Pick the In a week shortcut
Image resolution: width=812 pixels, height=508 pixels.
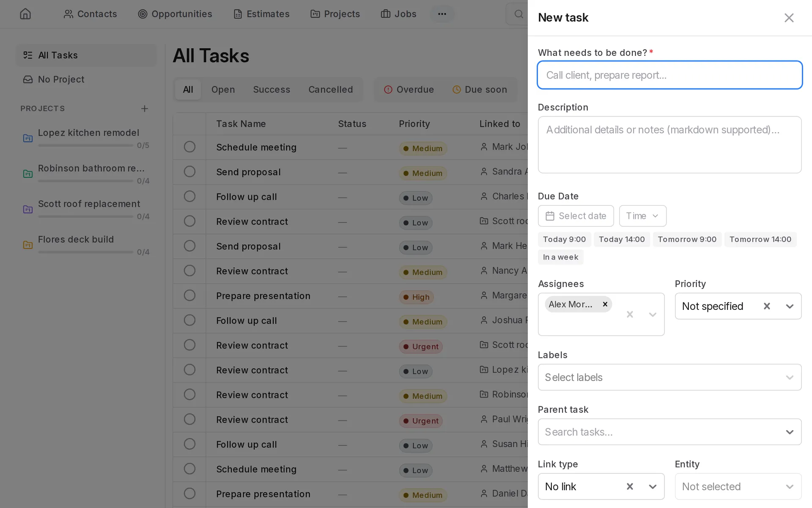(x=560, y=257)
